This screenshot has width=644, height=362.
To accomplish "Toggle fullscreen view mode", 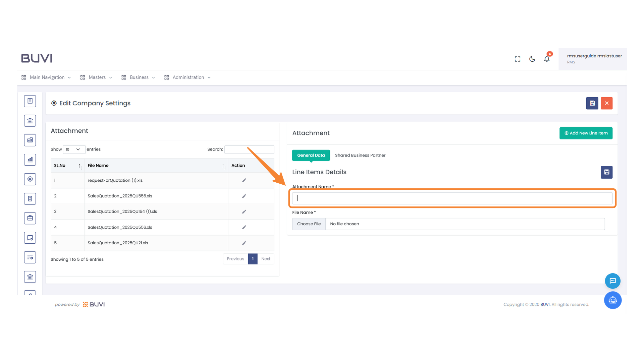I will click(x=517, y=59).
